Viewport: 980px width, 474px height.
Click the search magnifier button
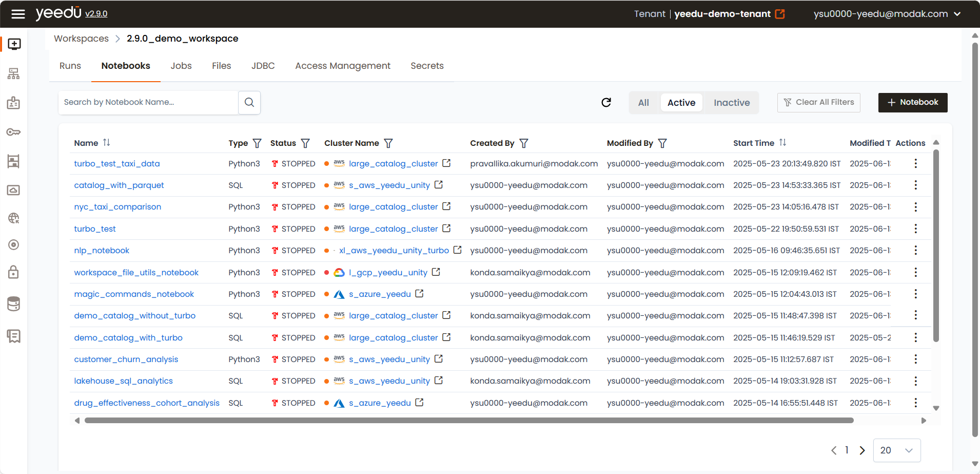coord(249,102)
